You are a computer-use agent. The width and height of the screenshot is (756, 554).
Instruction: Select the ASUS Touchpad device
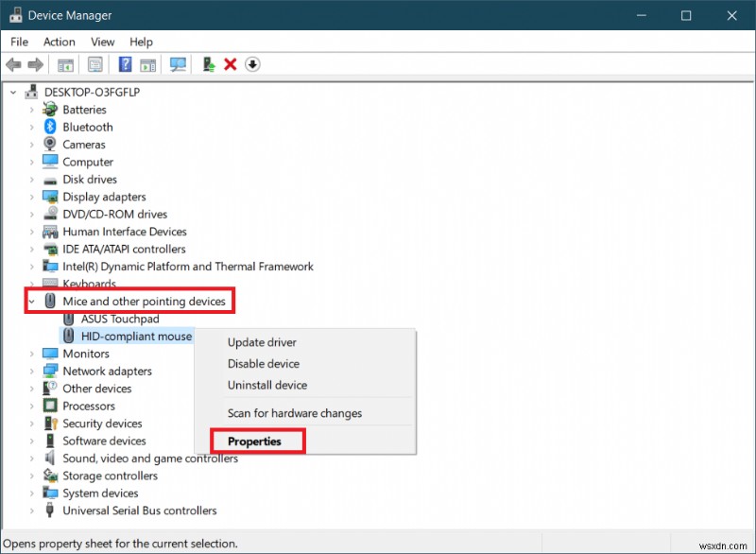(x=120, y=319)
